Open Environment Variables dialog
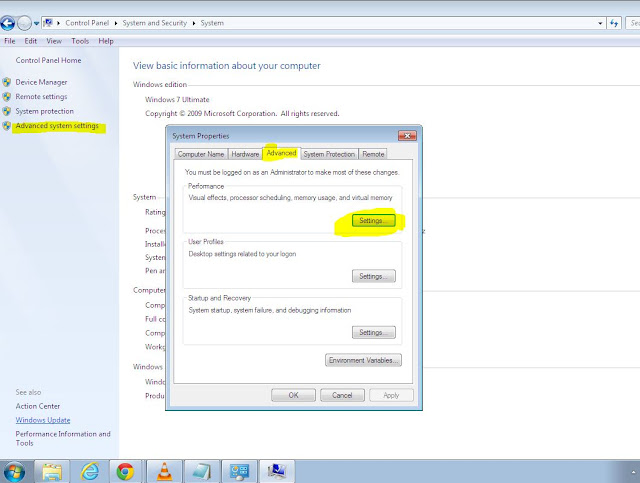 point(363,360)
